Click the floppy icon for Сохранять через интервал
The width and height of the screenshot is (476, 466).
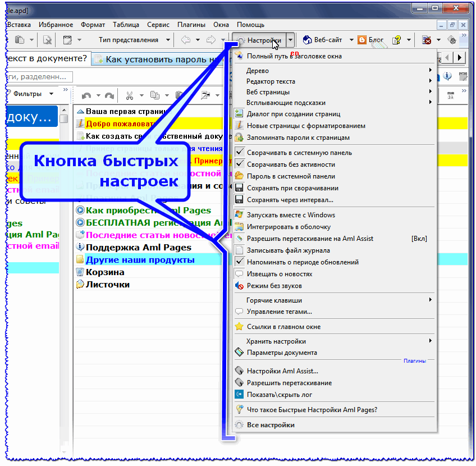[x=239, y=200]
